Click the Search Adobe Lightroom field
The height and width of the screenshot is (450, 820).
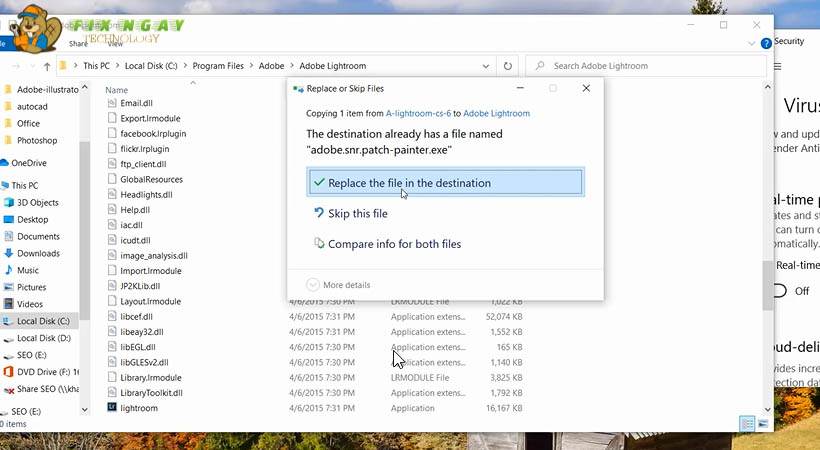click(x=646, y=66)
